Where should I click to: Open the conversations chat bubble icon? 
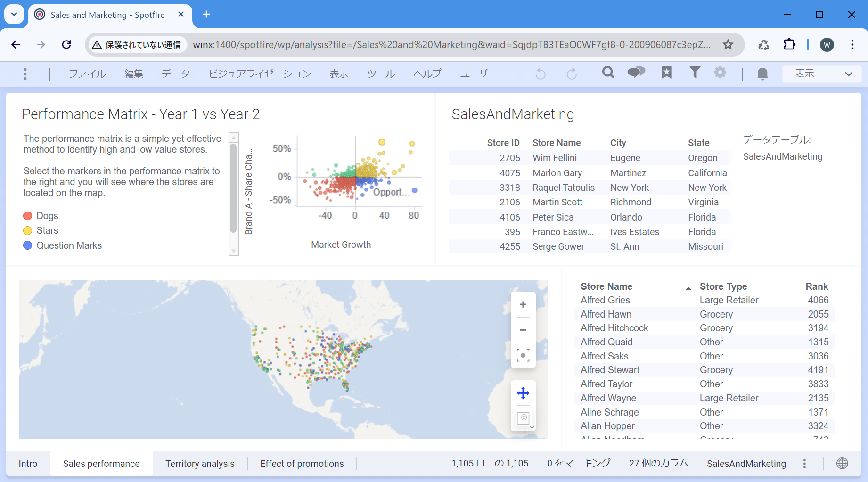click(636, 73)
